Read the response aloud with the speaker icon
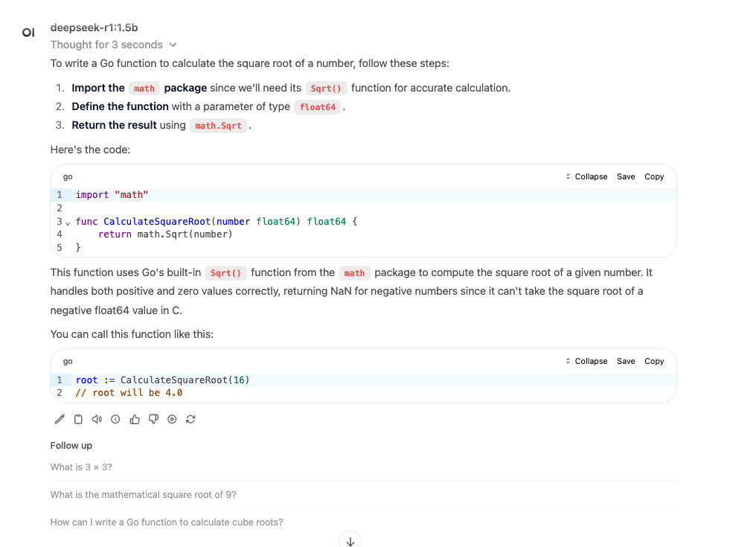 [97, 419]
